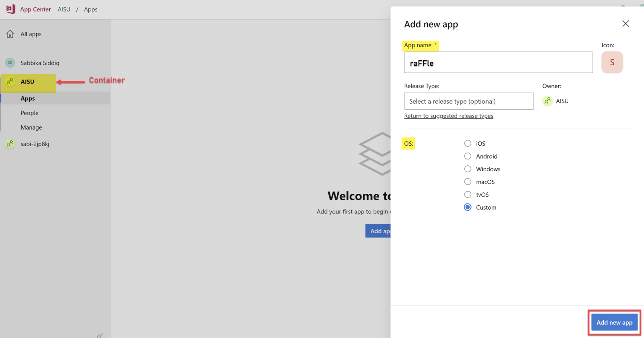644x338 pixels.
Task: Select the Android radio button
Action: (468, 156)
